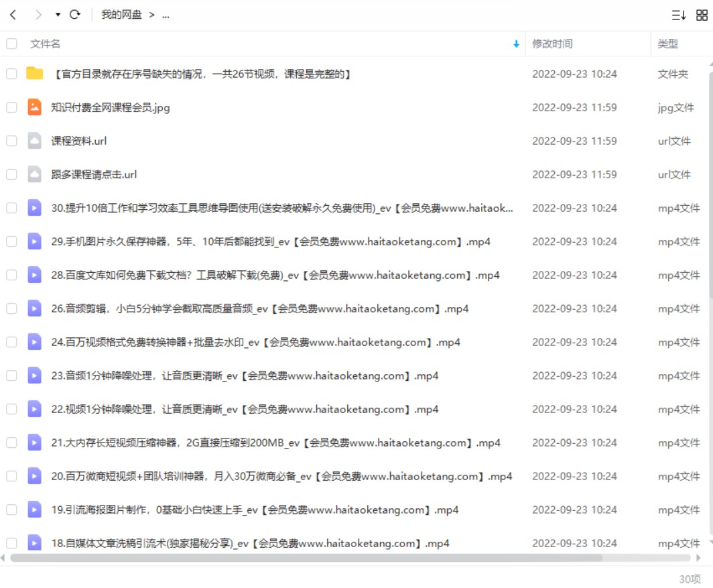
Task: Select checkbox for 29.手机图片永久保存神器
Action: pos(11,241)
